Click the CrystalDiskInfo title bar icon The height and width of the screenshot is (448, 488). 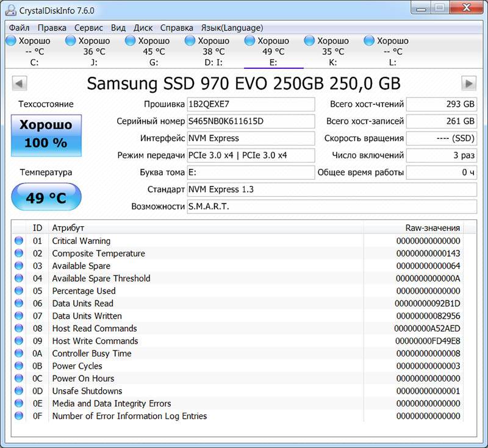pyautogui.click(x=10, y=10)
